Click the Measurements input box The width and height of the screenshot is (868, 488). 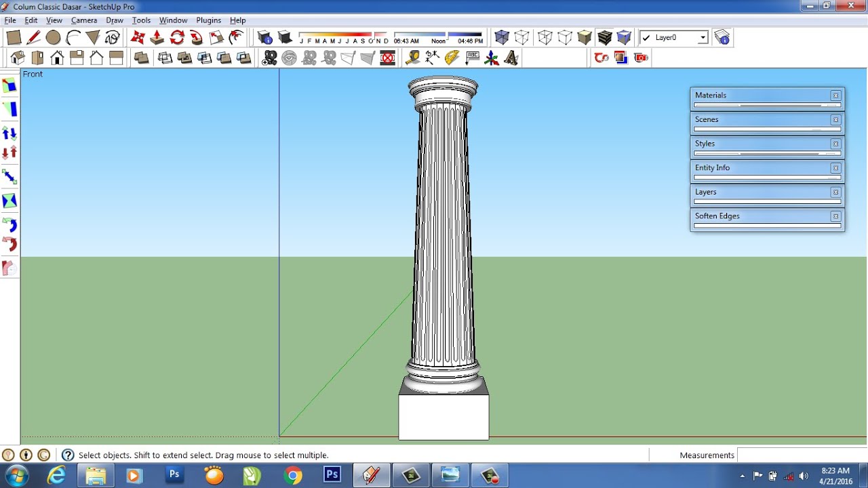point(802,455)
